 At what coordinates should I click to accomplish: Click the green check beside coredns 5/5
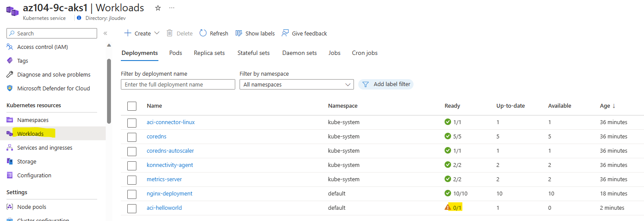click(448, 136)
